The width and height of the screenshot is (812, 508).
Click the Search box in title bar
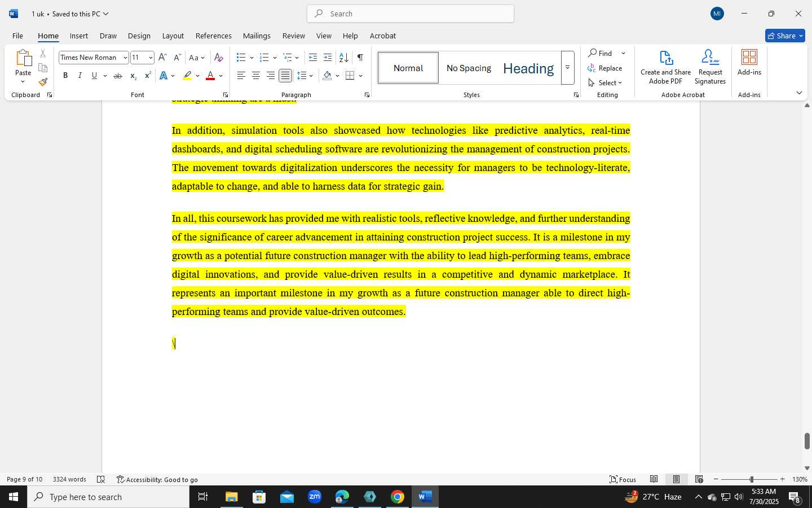[411, 14]
